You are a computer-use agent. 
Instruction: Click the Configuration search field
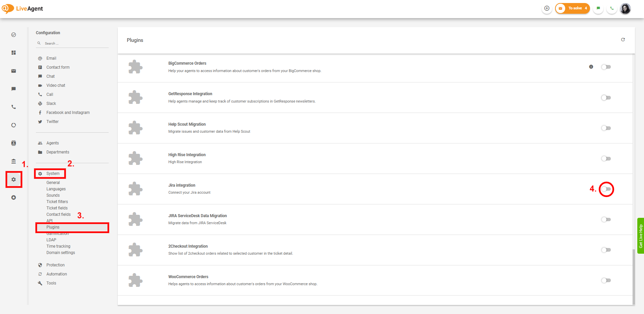72,44
